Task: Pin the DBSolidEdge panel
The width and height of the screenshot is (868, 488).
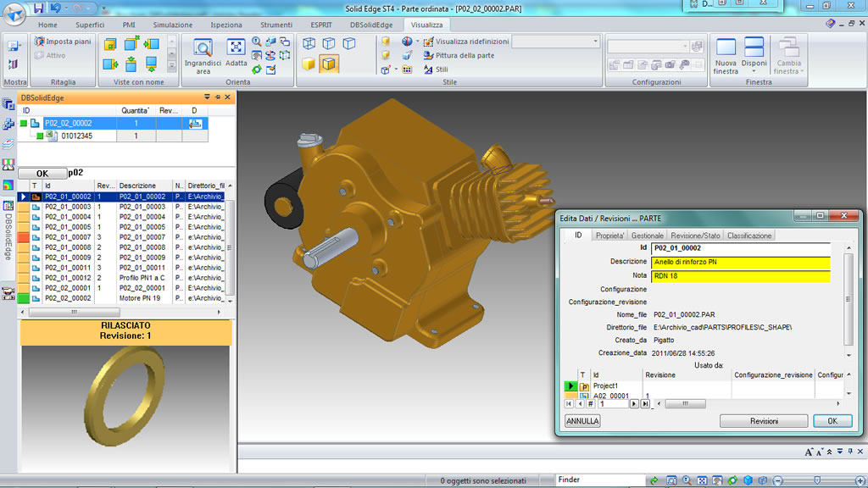Action: (x=218, y=97)
